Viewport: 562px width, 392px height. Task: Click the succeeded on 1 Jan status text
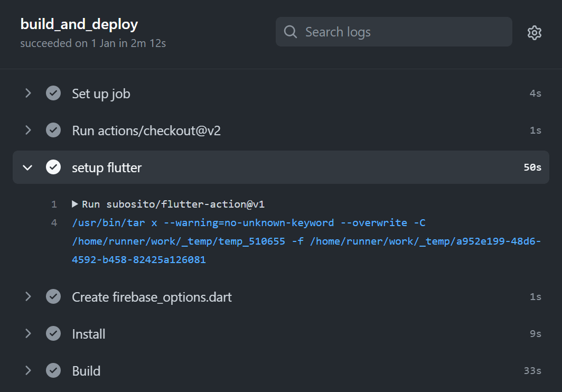tap(93, 43)
